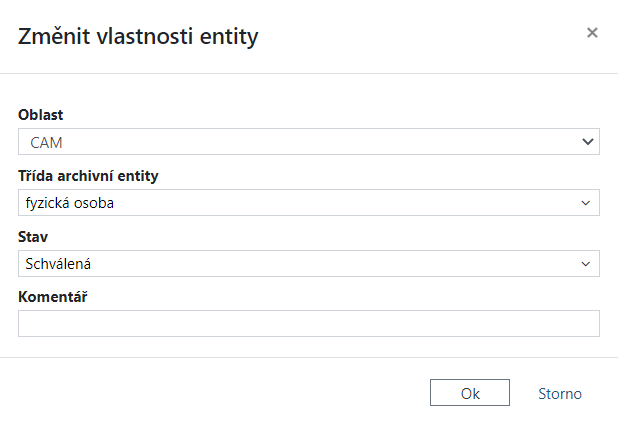Click the small arrow beside fyzická osoba
618x423 pixels.
[587, 203]
